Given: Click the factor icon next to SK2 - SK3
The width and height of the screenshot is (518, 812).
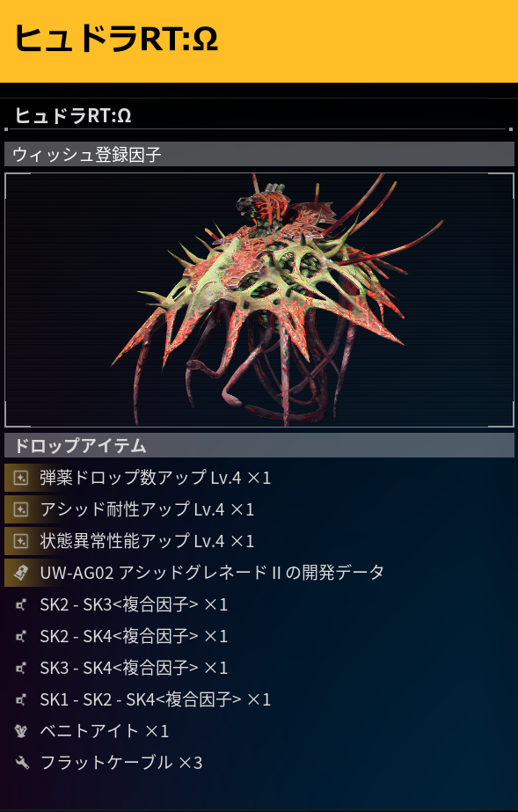Looking at the screenshot, I should (21, 605).
